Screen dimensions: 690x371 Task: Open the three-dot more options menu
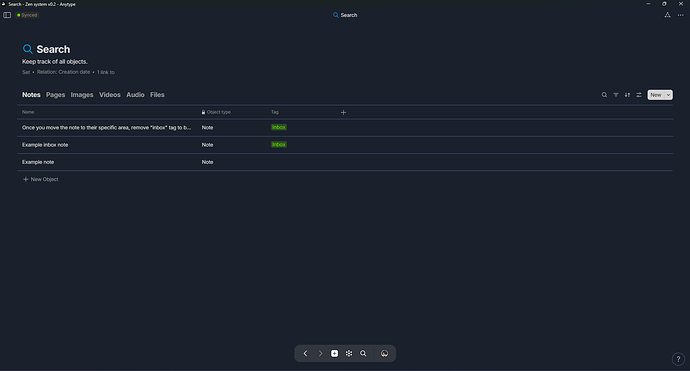coord(680,15)
